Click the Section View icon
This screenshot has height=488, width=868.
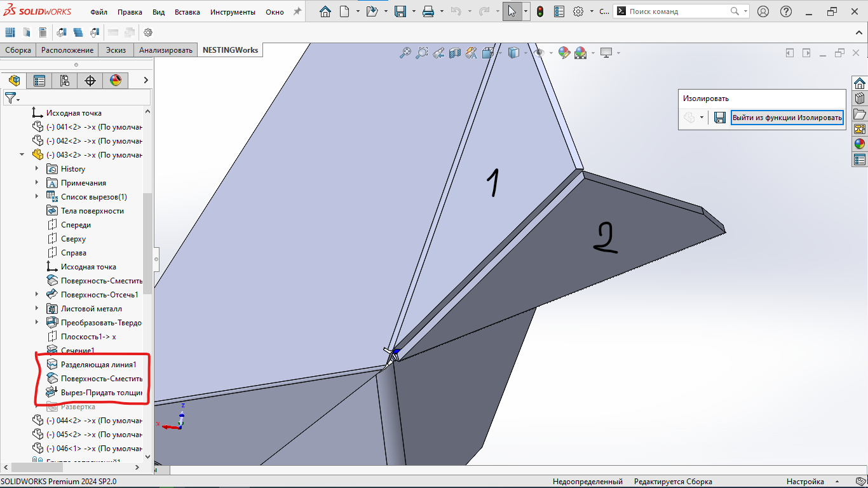[x=454, y=53]
